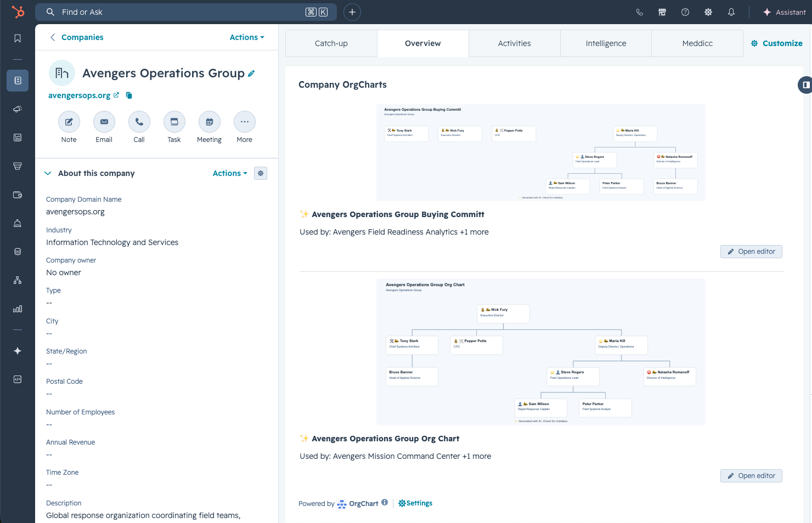
Task: Start a Call with this company
Action: 139,122
